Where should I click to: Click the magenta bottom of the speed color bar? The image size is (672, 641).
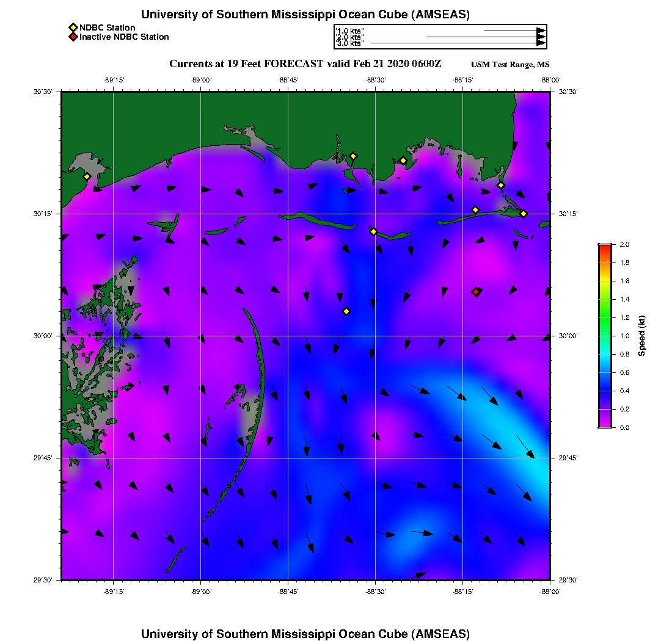point(605,424)
